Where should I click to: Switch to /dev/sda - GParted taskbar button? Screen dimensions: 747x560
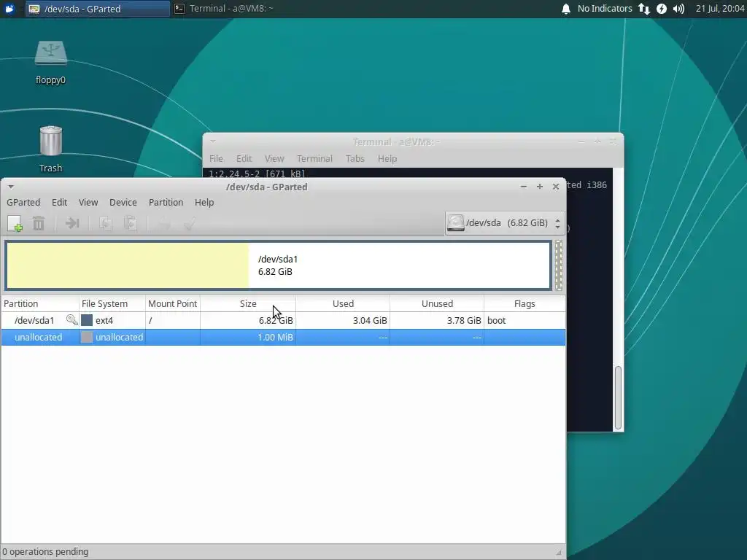coord(98,9)
